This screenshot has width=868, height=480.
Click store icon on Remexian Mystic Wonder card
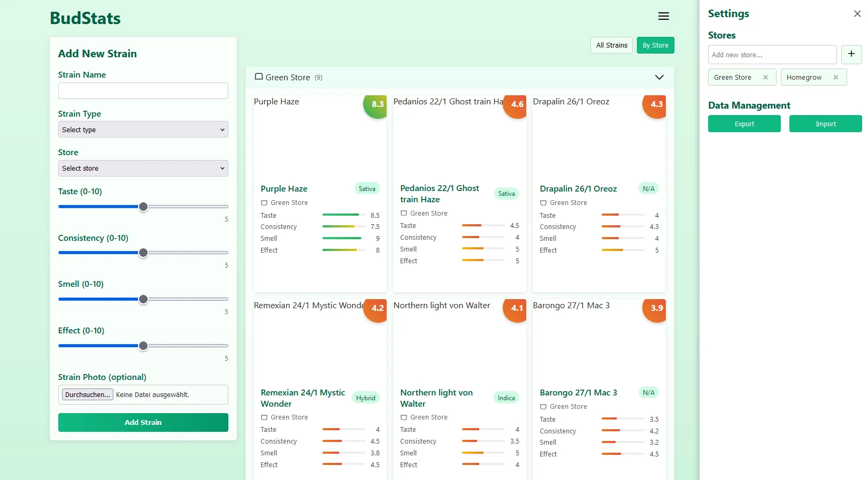264,417
